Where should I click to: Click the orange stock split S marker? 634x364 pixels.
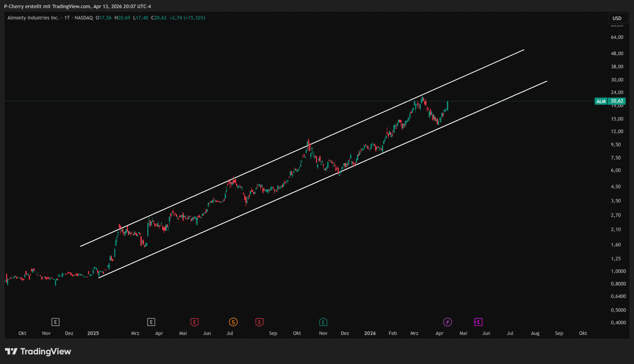click(x=233, y=322)
